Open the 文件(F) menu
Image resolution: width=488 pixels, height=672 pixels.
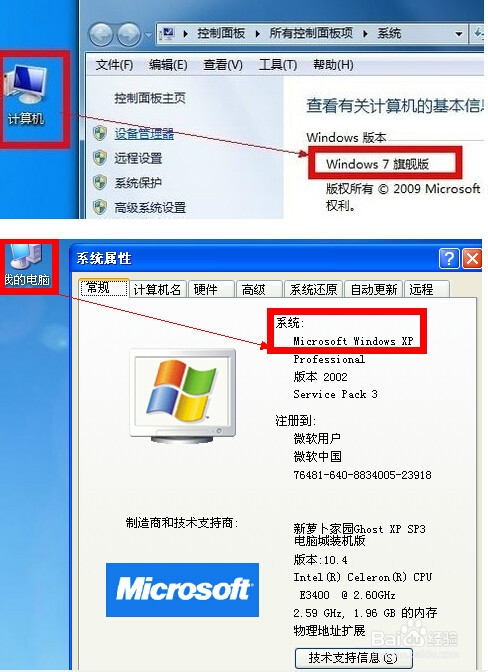pos(114,65)
